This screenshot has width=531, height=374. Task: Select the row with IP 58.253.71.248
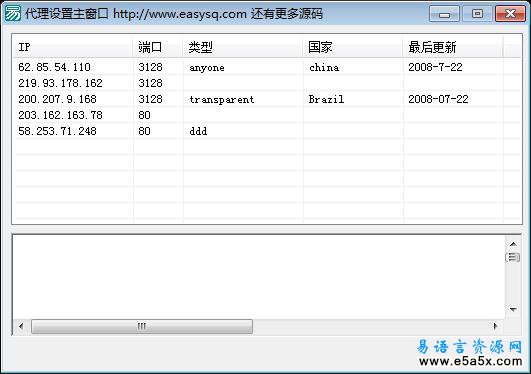click(x=267, y=131)
